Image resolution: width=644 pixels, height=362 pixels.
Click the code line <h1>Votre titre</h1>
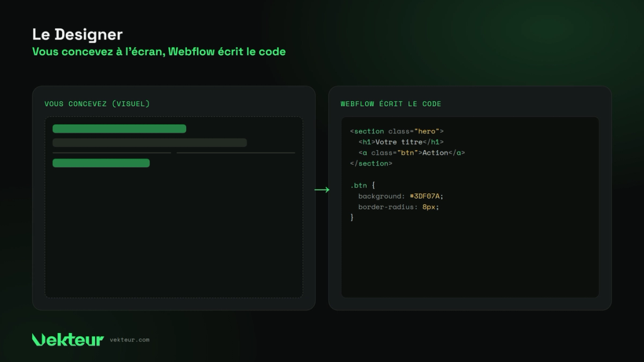click(401, 142)
